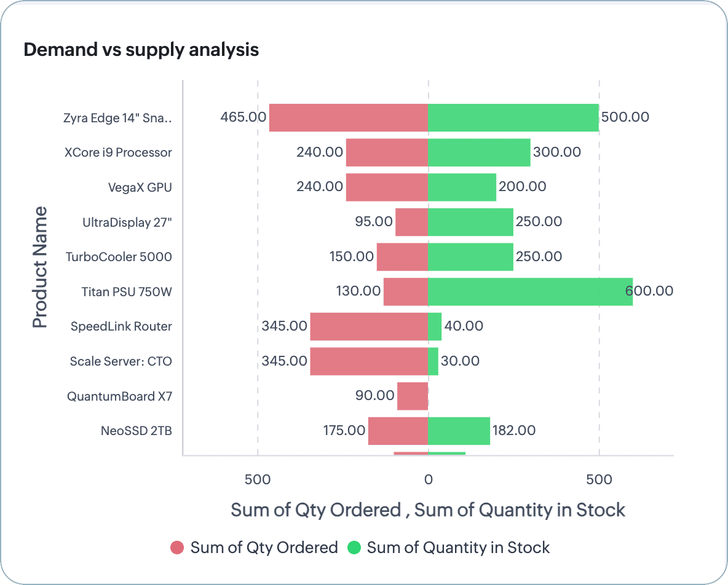Click the Zyra Edge 14" red ordered bar
This screenshot has height=585, width=728.
click(348, 117)
